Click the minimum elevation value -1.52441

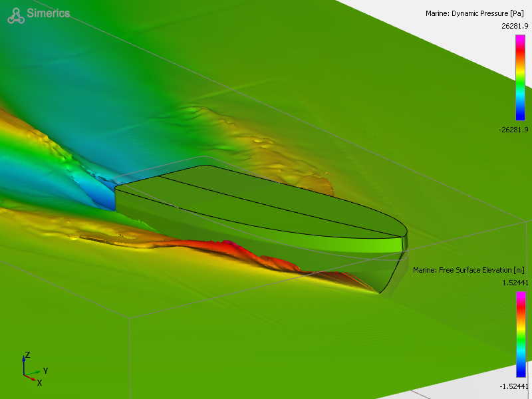pyautogui.click(x=514, y=386)
